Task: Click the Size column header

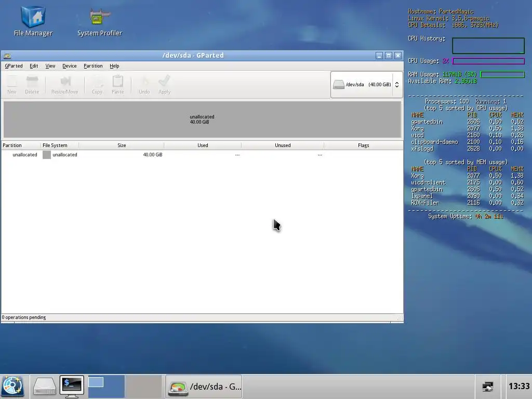Action: [122, 145]
